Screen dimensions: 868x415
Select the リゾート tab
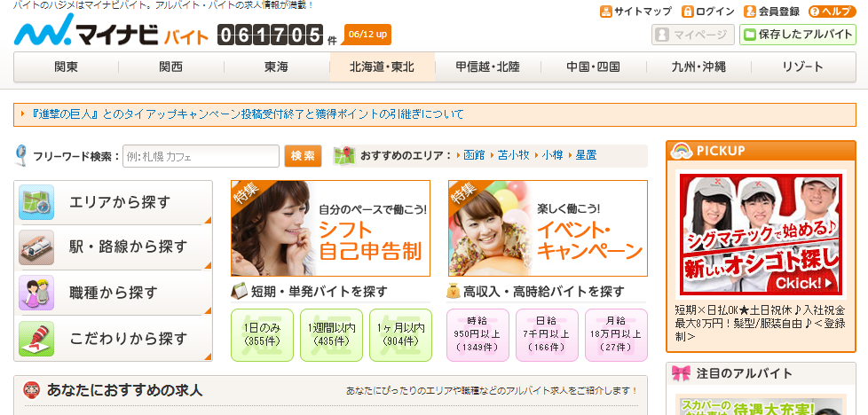pos(803,67)
